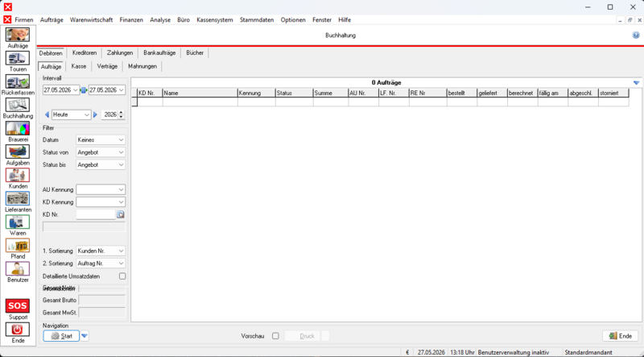Open the Datum filter dropdown
Screen dimensions: 644x357
(122, 140)
